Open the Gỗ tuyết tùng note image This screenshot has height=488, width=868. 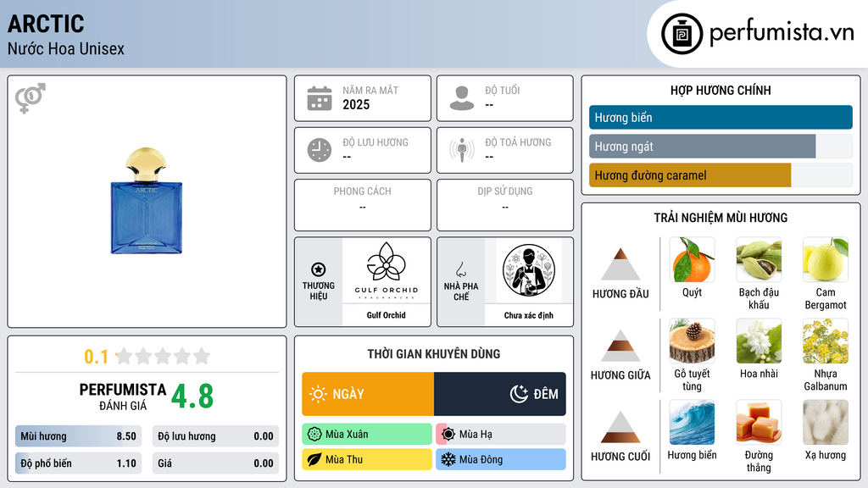coord(692,341)
